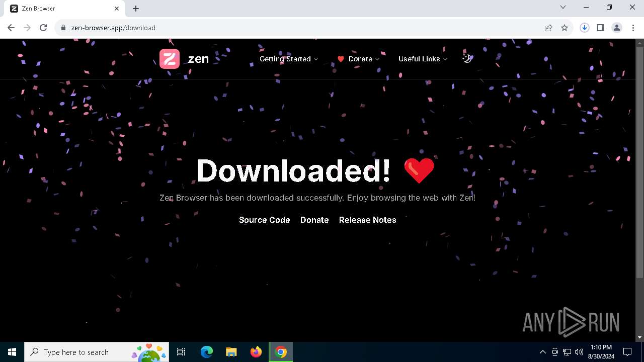Select the Zen Browser tab

64,9
